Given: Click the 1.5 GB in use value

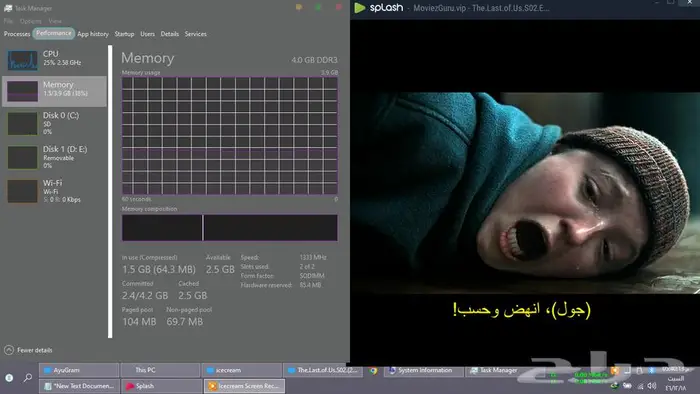Looking at the screenshot, I should (x=159, y=270).
